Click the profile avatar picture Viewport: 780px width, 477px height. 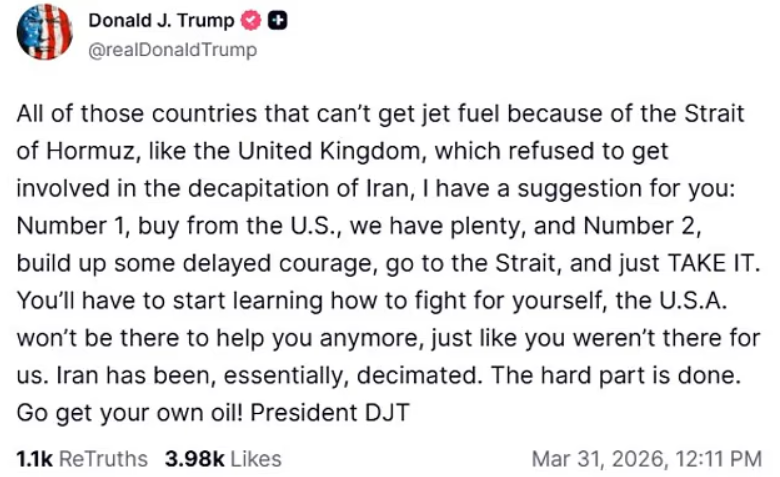[x=45, y=32]
